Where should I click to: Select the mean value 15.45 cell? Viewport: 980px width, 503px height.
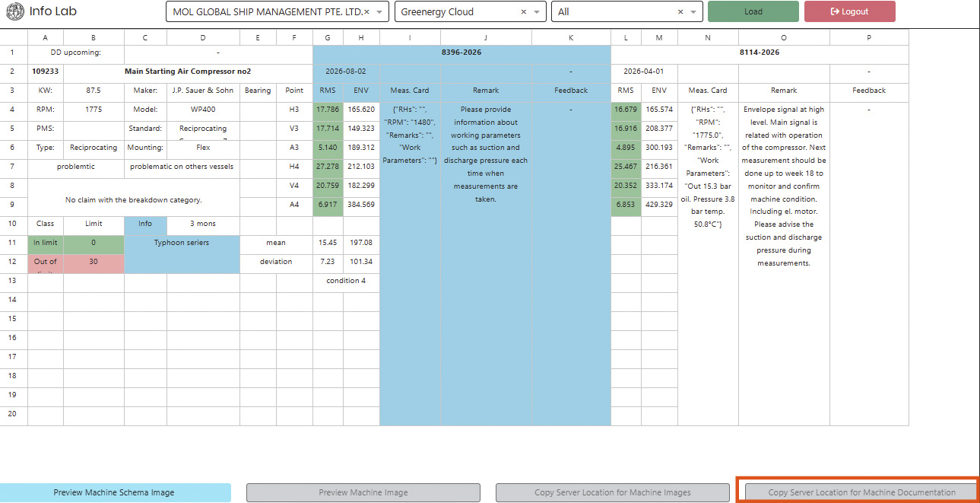tap(328, 243)
